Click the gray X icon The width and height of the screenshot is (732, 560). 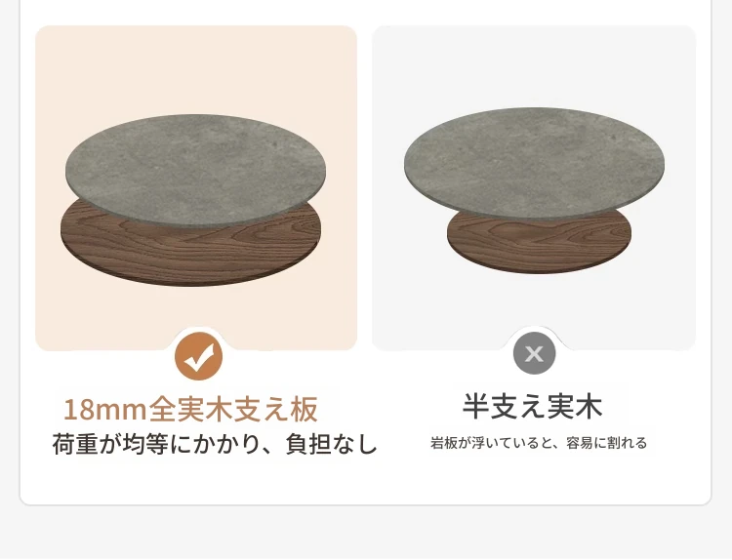(535, 353)
